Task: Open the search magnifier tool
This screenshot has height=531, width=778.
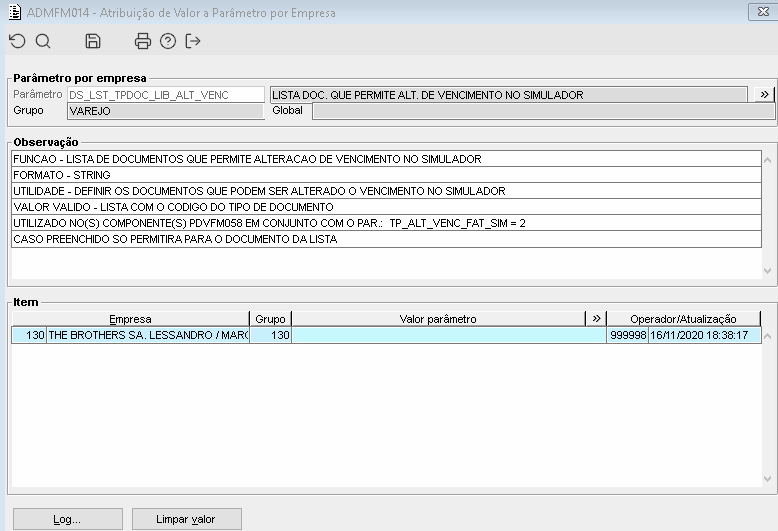Action: 43,41
